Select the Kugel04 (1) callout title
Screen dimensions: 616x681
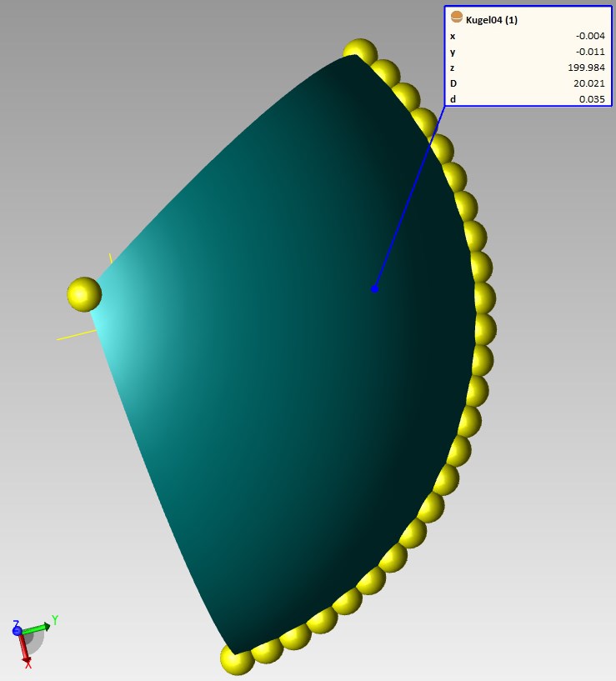[492, 19]
